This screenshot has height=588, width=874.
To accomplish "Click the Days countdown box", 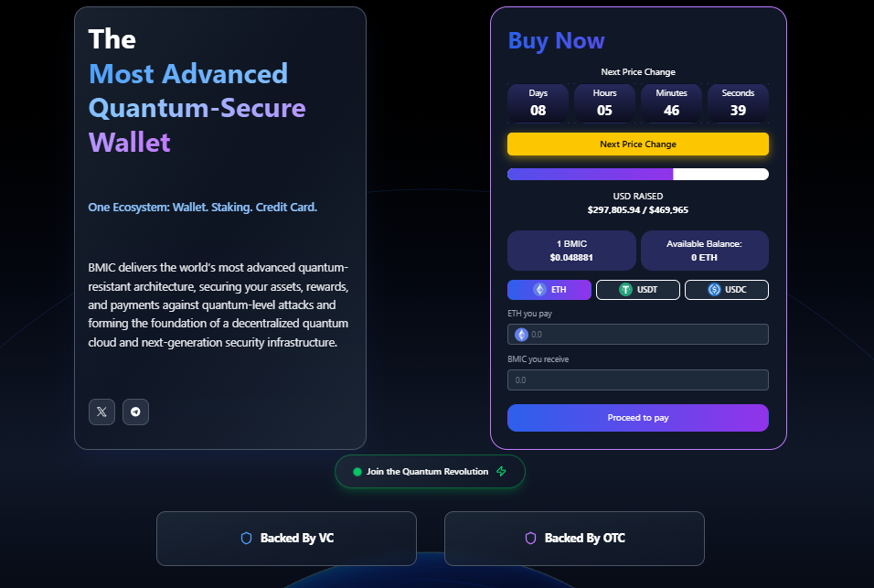I will 538,103.
